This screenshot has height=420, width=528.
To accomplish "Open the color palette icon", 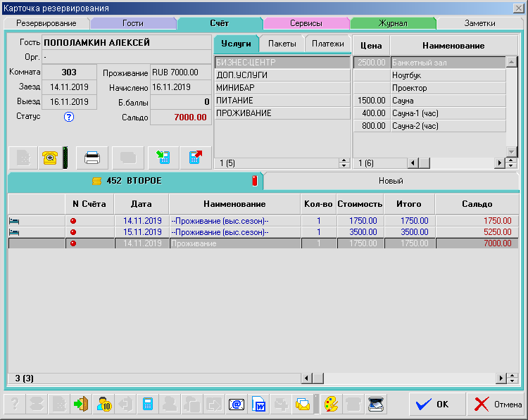I will [331, 405].
